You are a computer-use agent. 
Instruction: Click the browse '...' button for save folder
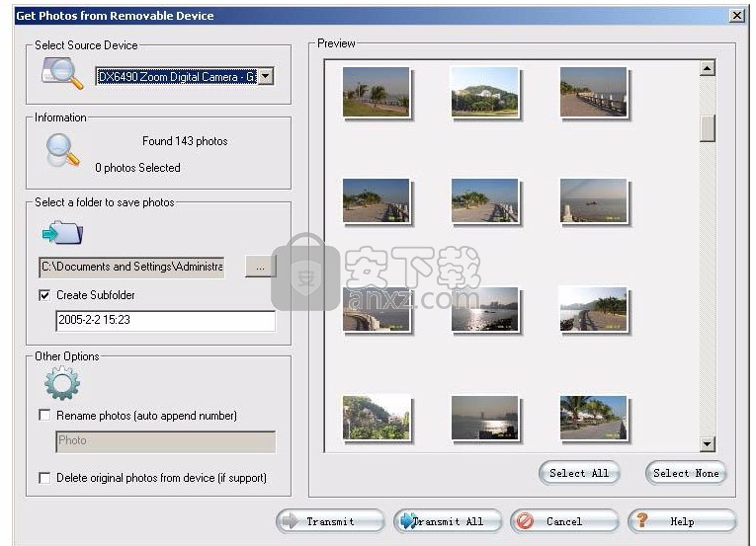260,267
